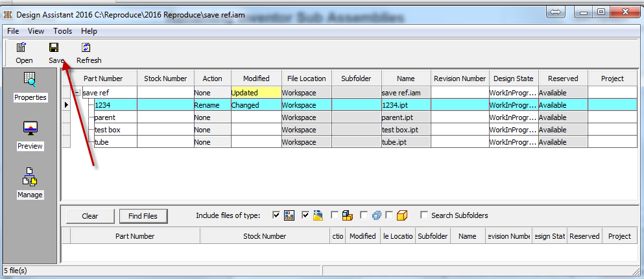The width and height of the screenshot is (644, 279).
Task: Open the Preview view in sidebar
Action: [30, 136]
